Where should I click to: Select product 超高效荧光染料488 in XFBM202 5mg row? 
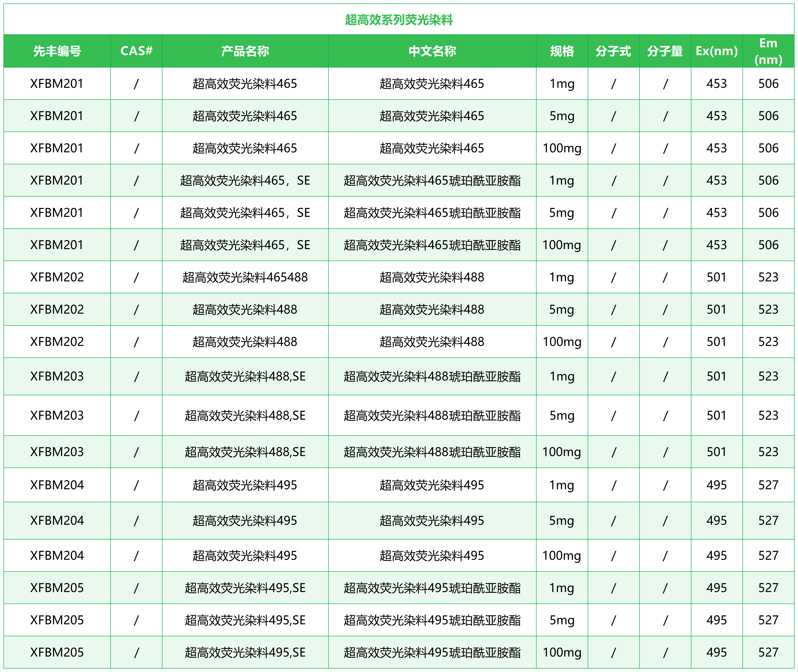click(245, 310)
